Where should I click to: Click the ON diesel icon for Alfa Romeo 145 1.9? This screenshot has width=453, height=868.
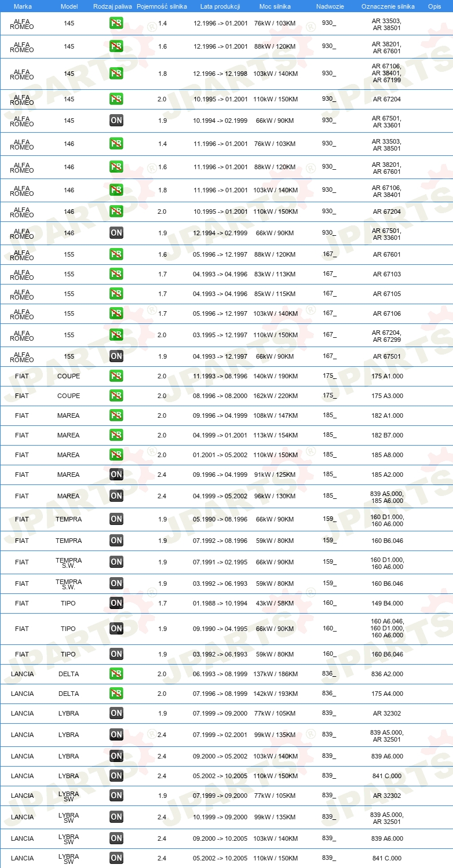coord(116,121)
